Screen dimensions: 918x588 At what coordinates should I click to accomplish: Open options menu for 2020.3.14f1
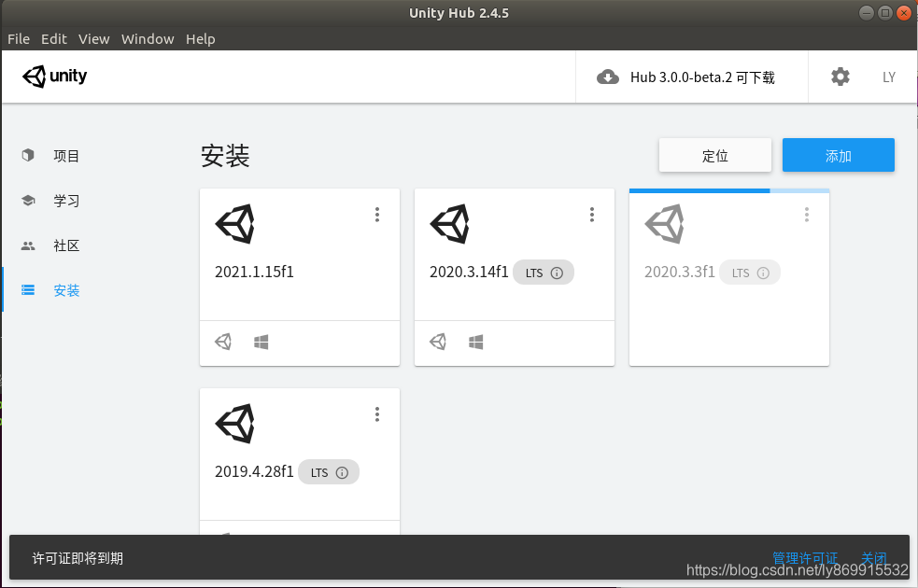592,215
